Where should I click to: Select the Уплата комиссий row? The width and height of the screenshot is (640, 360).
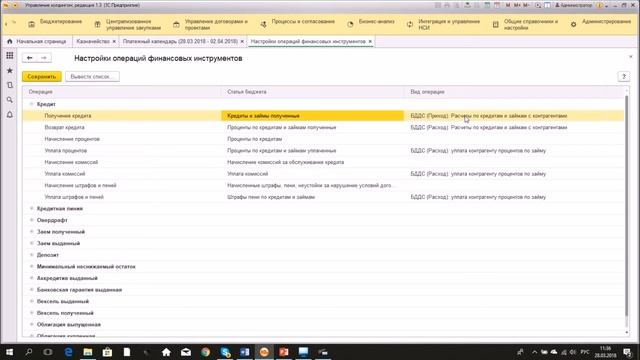click(x=323, y=174)
